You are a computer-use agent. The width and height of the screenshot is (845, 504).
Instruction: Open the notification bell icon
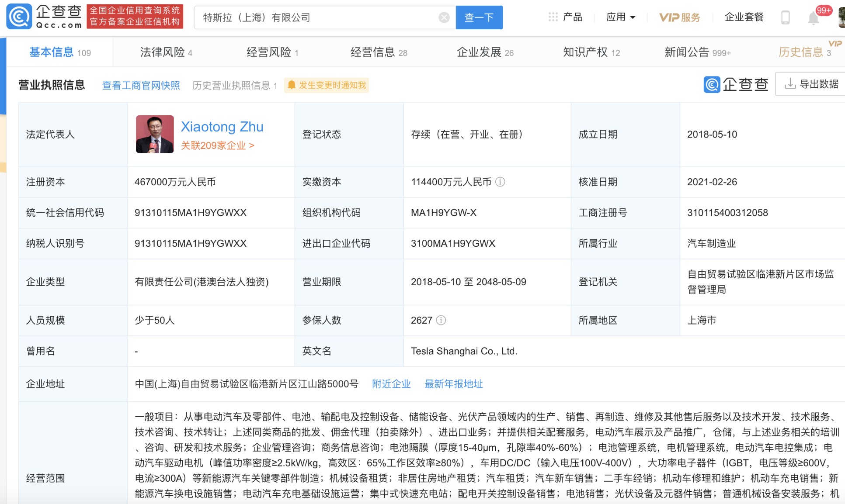[x=813, y=18]
